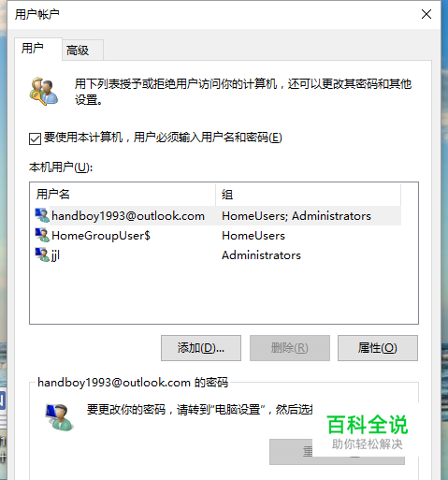Click the jjl user account icon
Screen dimensions: 448x480
click(x=42, y=255)
